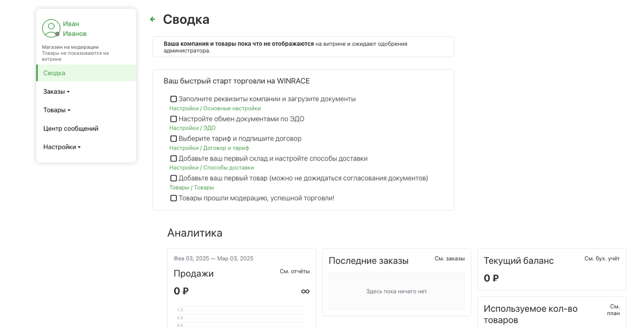Image resolution: width=644 pixels, height=328 pixels.
Task: Open 'См. бух. учёт' in Текущий баланс card
Action: point(602,258)
